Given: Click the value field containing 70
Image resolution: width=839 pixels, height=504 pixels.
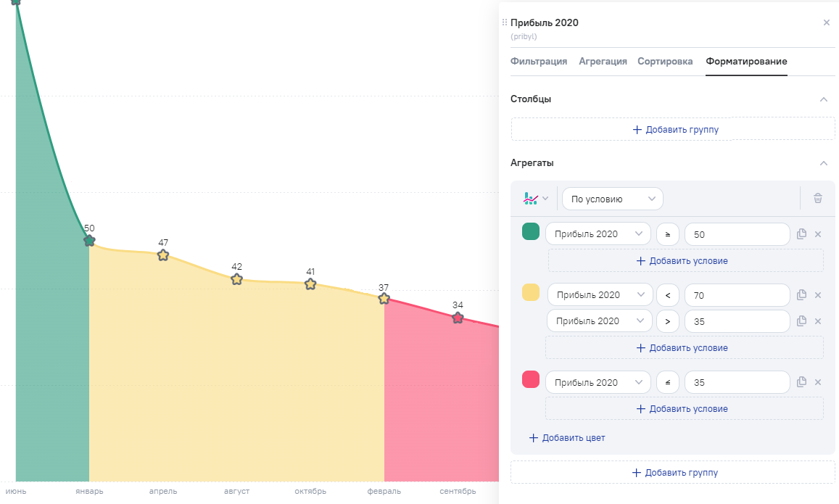Looking at the screenshot, I should coord(736,295).
